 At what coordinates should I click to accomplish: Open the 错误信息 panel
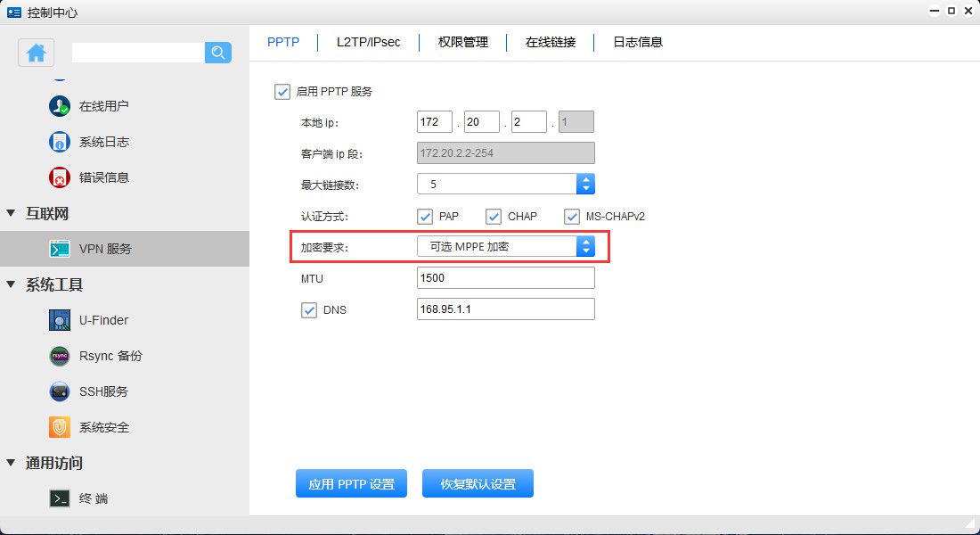pyautogui.click(x=94, y=177)
